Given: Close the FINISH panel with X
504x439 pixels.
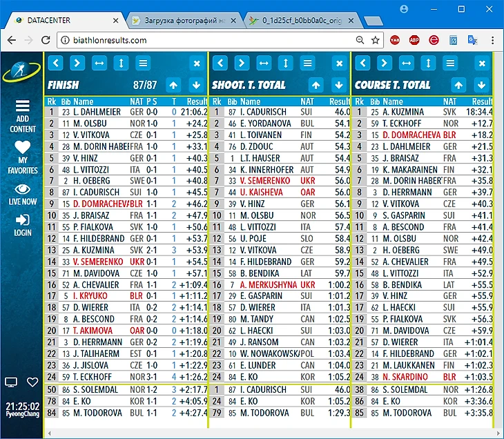Looking at the screenshot, I should [x=196, y=64].
